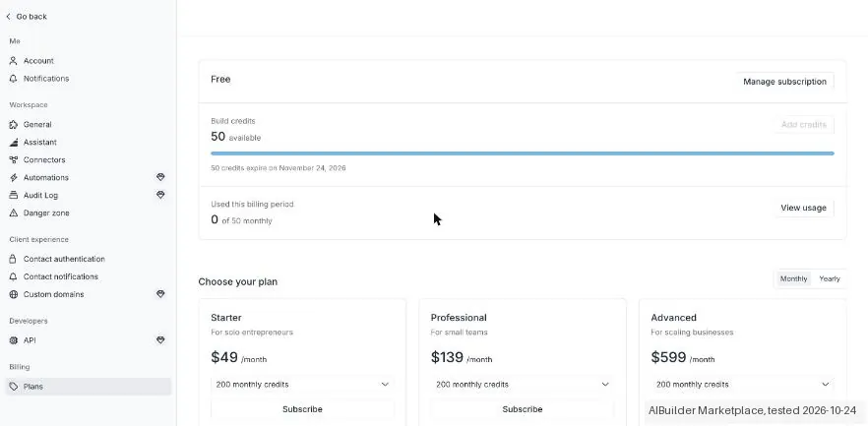868x426 pixels.
Task: Click the 'For small teams' description
Action: point(459,333)
